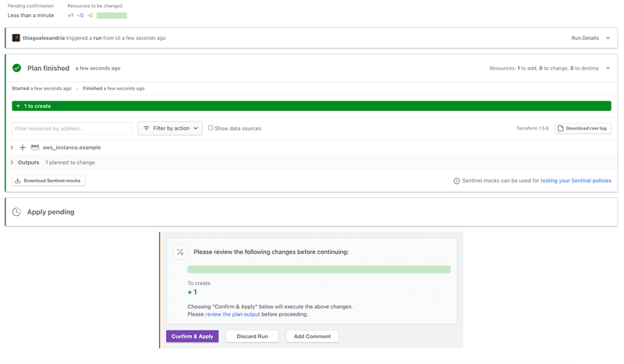Click the plus/minus review changes icon

click(x=180, y=252)
